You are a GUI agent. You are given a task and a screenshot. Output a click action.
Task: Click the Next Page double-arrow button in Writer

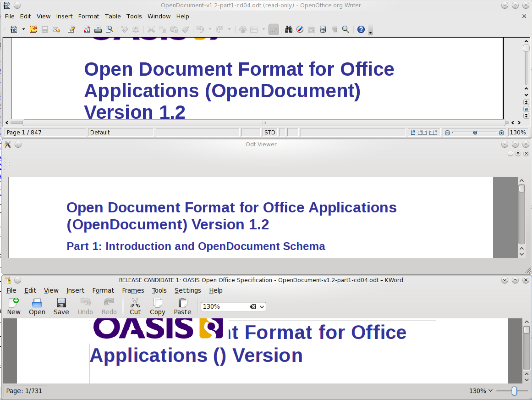pos(526,116)
